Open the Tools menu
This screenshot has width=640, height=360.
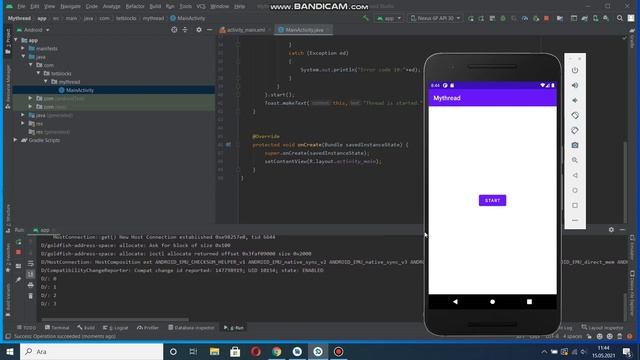[186, 7]
